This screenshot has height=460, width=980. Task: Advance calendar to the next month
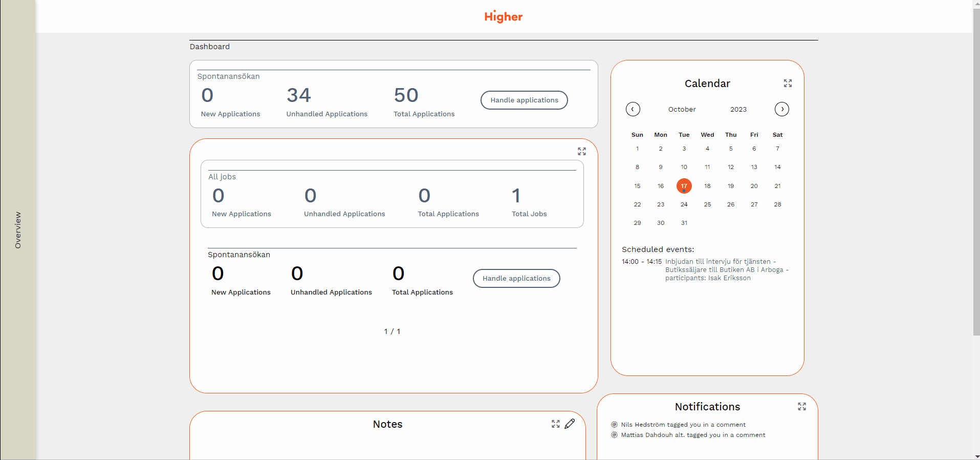781,109
